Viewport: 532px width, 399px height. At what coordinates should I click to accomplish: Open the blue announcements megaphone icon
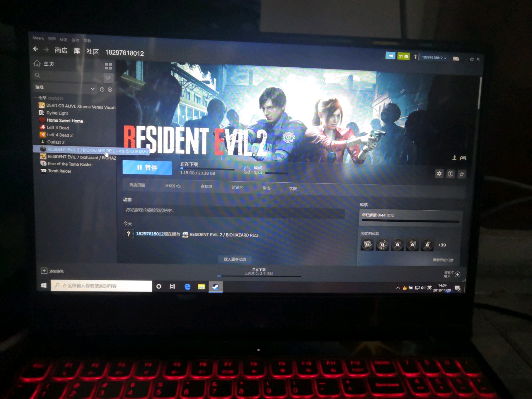click(390, 56)
